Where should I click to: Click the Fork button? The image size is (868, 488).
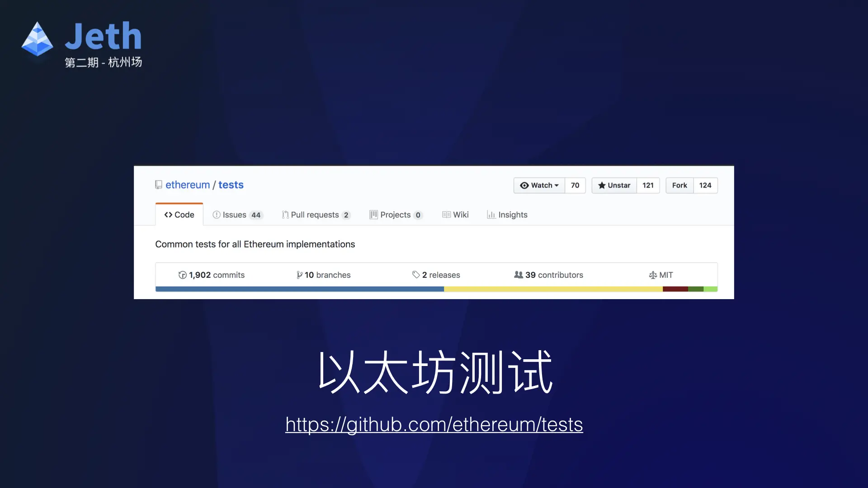coord(679,185)
